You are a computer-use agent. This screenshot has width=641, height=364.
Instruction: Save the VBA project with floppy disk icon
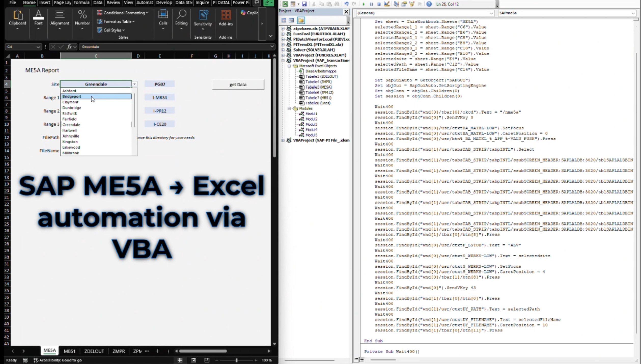click(x=304, y=4)
